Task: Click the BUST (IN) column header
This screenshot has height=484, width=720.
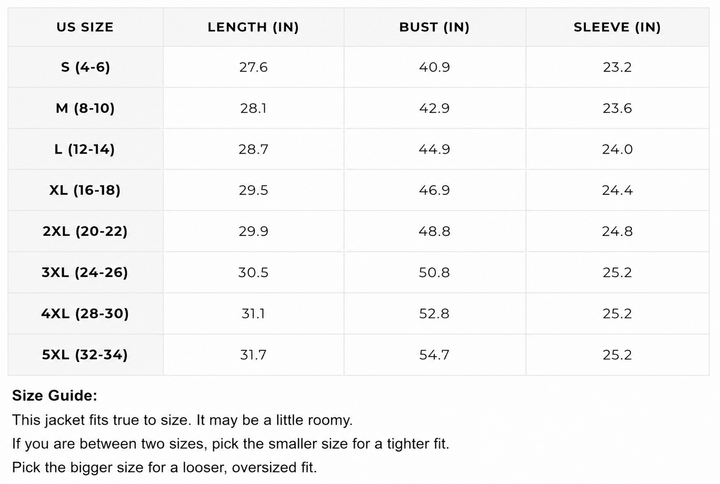Action: pos(434,27)
